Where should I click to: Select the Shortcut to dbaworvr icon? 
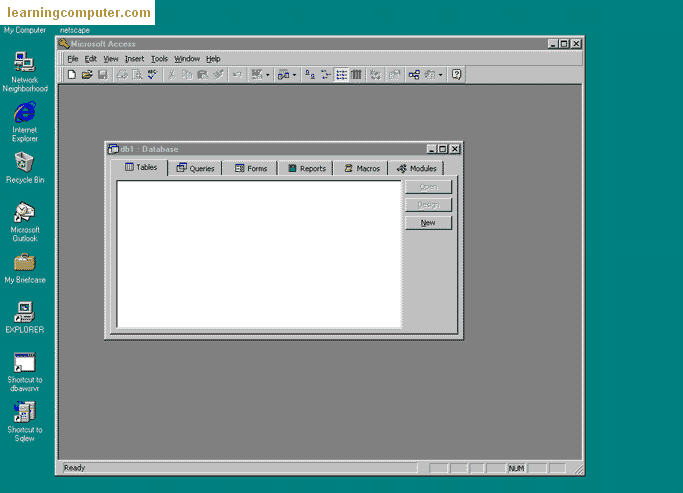[x=25, y=372]
